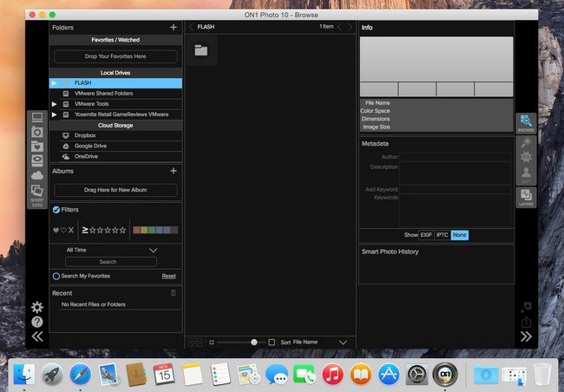Show EXIF metadata
This screenshot has width=564, height=392.
426,235
